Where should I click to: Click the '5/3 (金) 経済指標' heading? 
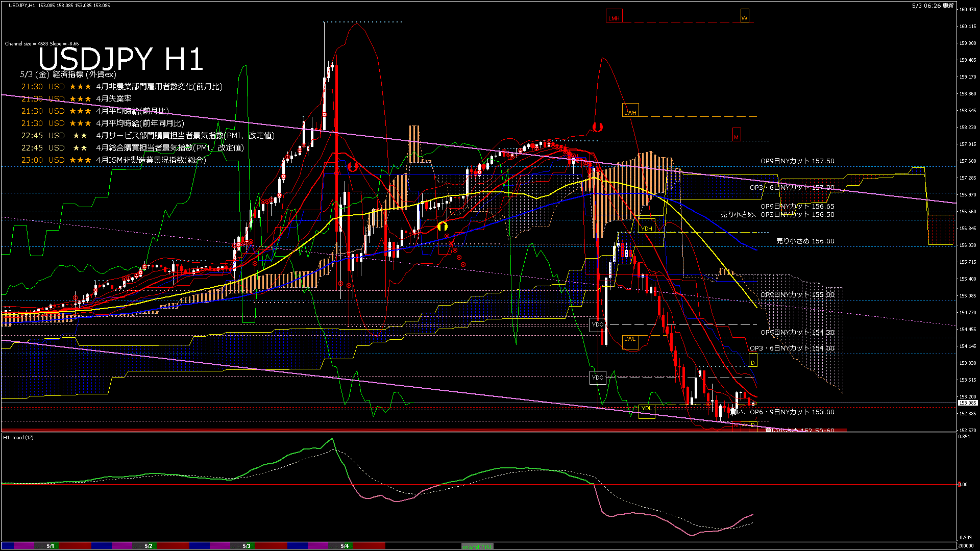pos(68,74)
